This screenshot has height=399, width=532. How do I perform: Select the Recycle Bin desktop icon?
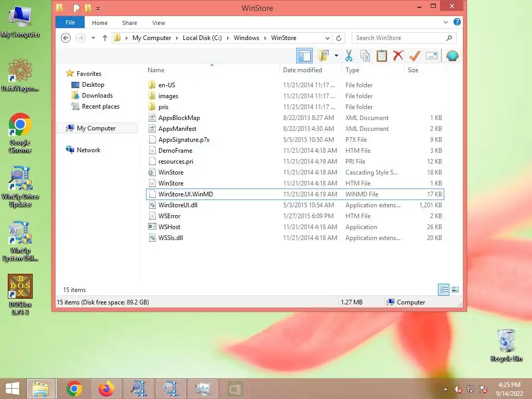506,345
